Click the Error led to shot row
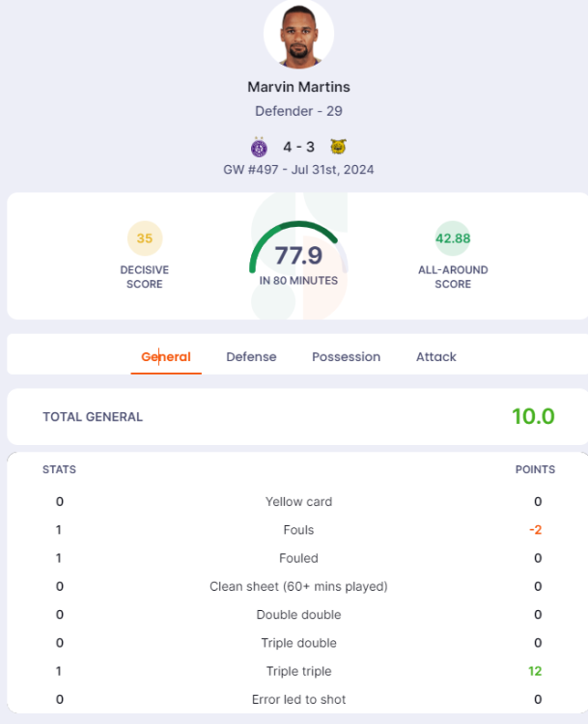 (x=298, y=699)
